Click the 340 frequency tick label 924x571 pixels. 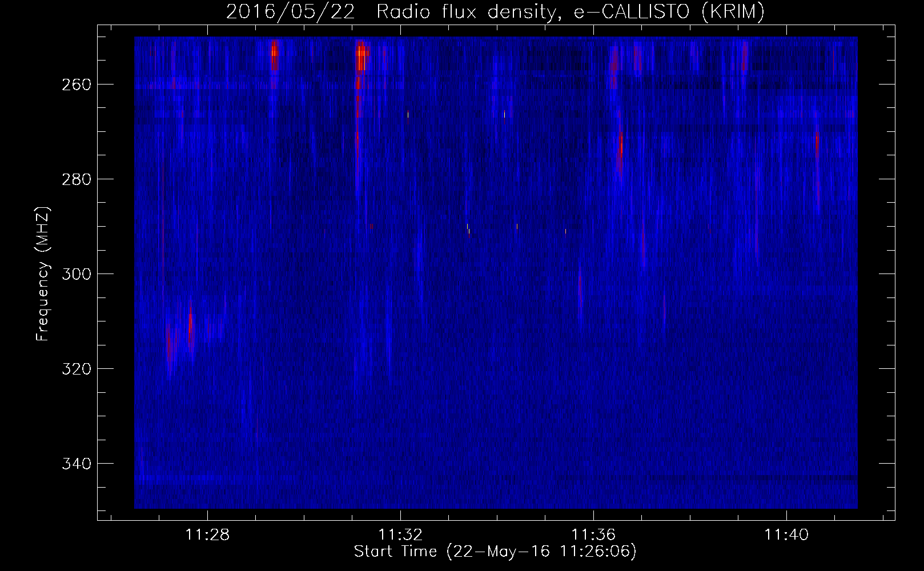[75, 464]
